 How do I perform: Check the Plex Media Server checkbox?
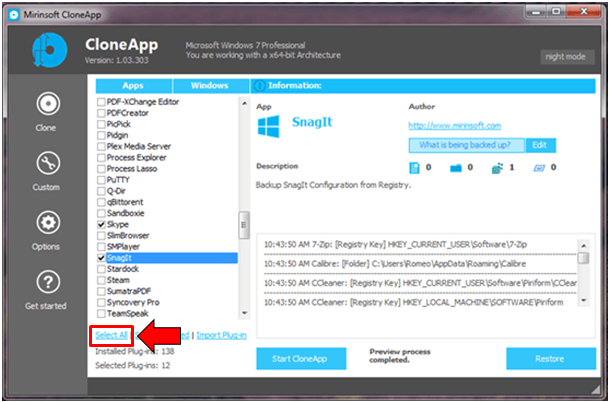click(101, 147)
